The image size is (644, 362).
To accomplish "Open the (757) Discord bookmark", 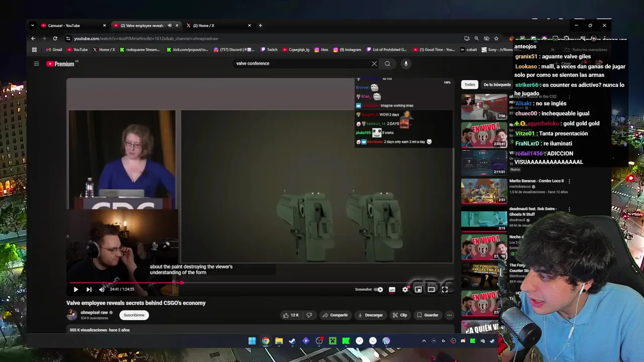I will (x=234, y=50).
